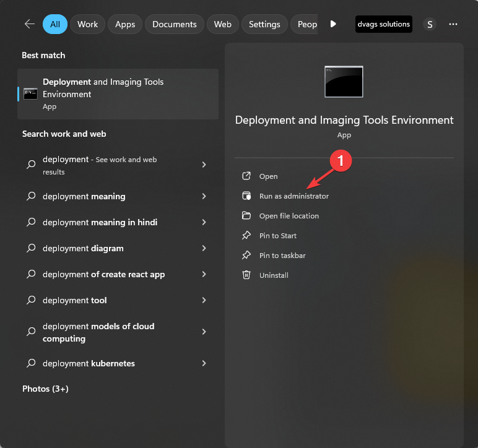Select 'deployment tool' suggestion
This screenshot has height=448, width=478.
coord(118,300)
